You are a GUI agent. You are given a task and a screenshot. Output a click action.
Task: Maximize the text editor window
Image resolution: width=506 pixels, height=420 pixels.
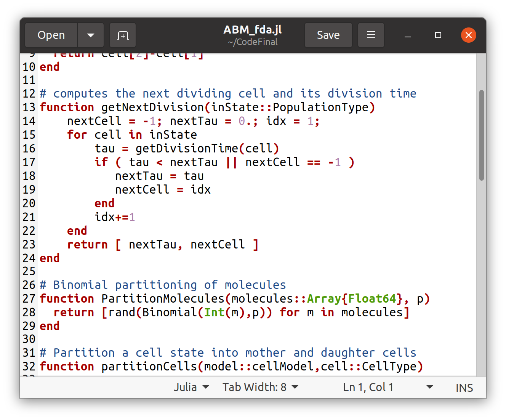tap(438, 35)
